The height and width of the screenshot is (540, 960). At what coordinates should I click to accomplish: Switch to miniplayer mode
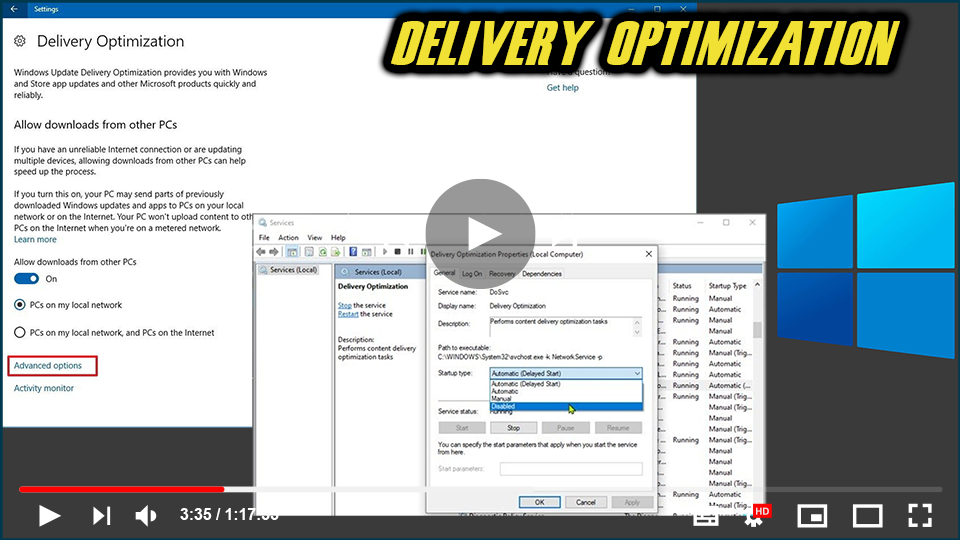coord(812,516)
